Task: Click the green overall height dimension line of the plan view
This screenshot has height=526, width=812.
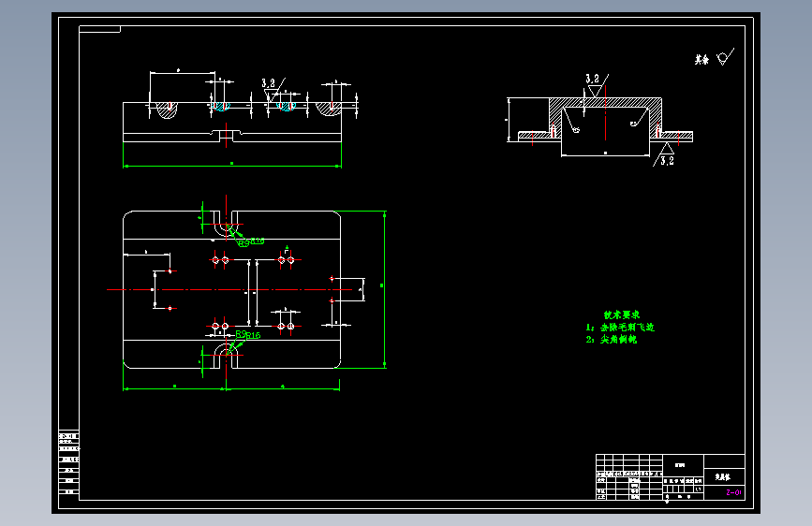Action: coord(384,289)
